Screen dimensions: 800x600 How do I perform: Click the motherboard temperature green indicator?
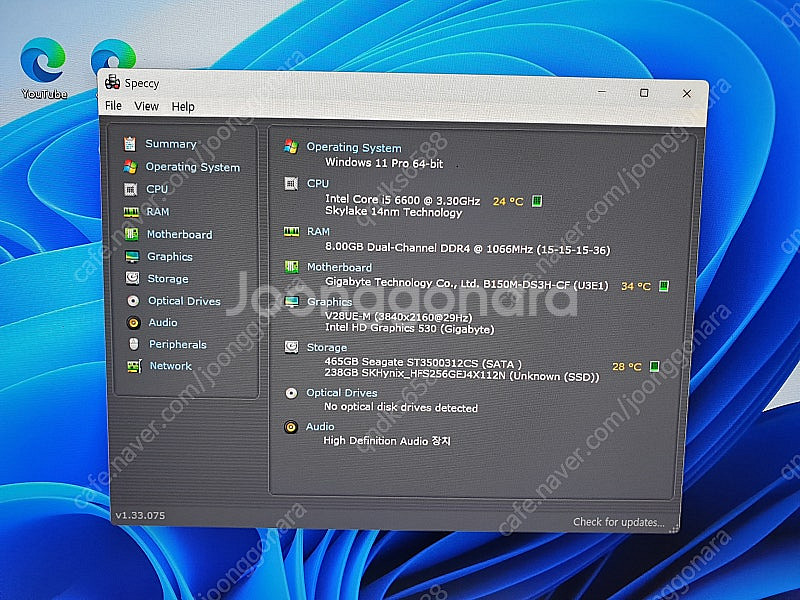click(x=664, y=286)
